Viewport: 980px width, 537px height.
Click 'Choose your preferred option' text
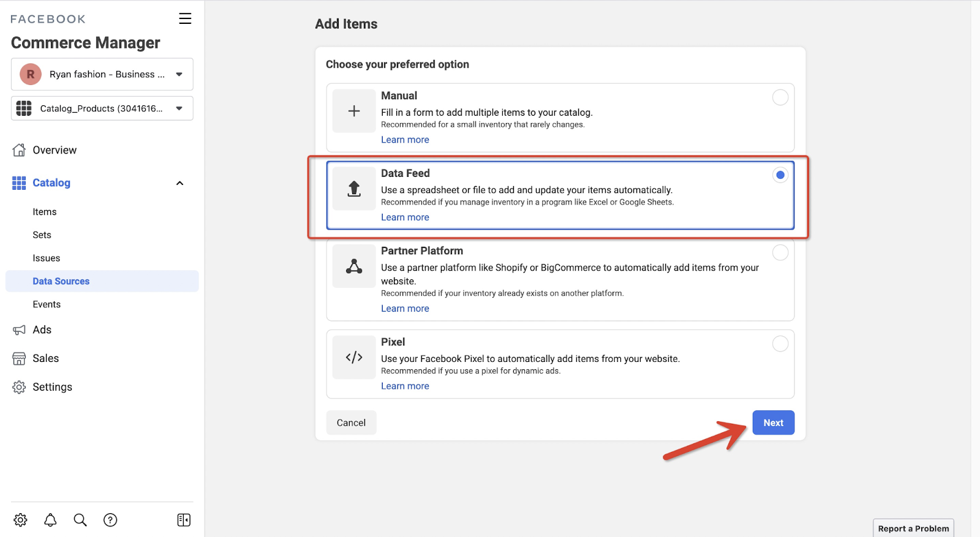[398, 64]
